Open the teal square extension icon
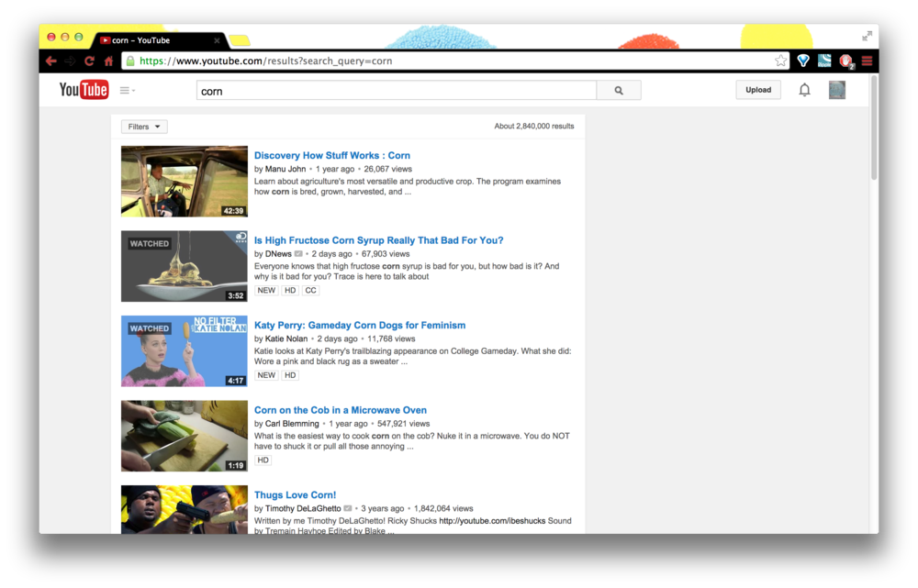The image size is (918, 588). (x=824, y=61)
